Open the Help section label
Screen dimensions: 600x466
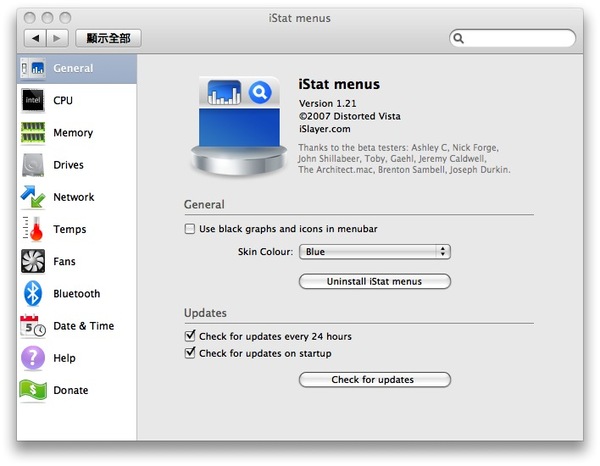(64, 358)
